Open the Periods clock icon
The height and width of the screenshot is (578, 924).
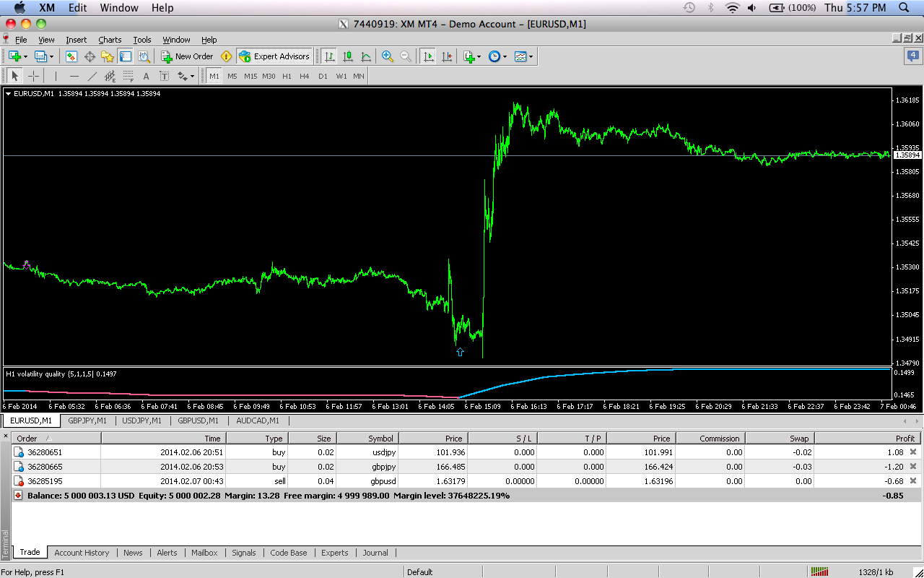(x=494, y=56)
